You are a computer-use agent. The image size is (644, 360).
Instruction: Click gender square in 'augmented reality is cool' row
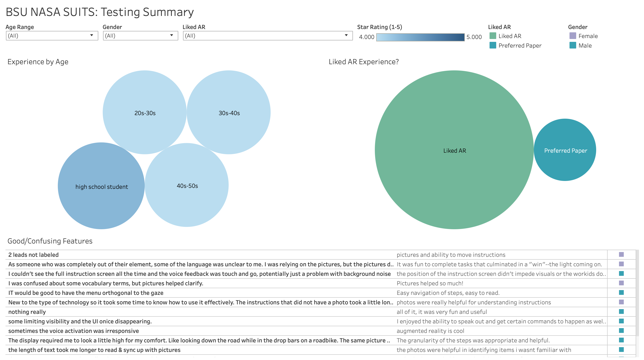(621, 331)
